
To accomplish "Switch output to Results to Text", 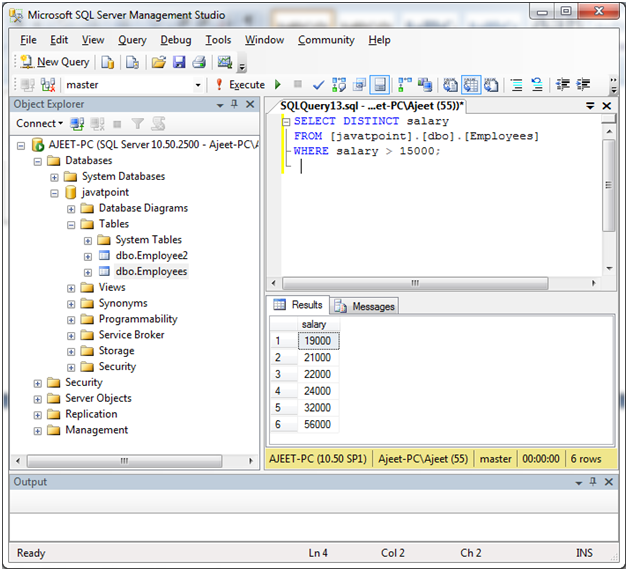I will (x=450, y=85).
